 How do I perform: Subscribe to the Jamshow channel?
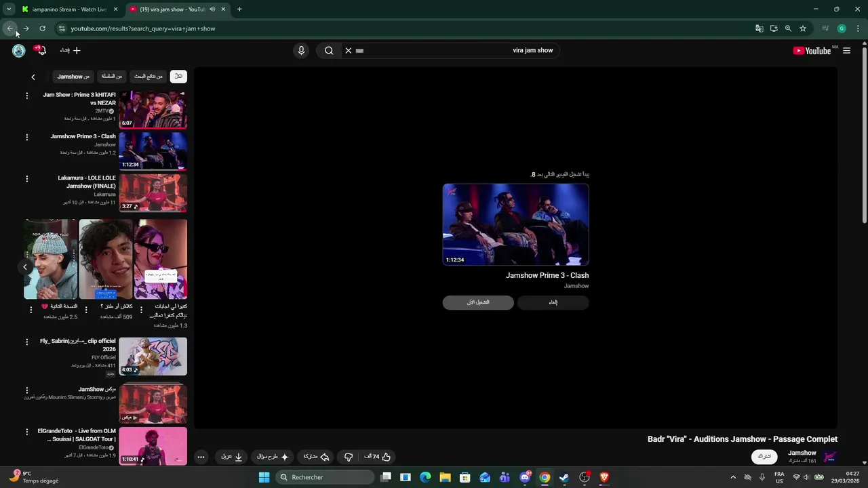click(764, 457)
